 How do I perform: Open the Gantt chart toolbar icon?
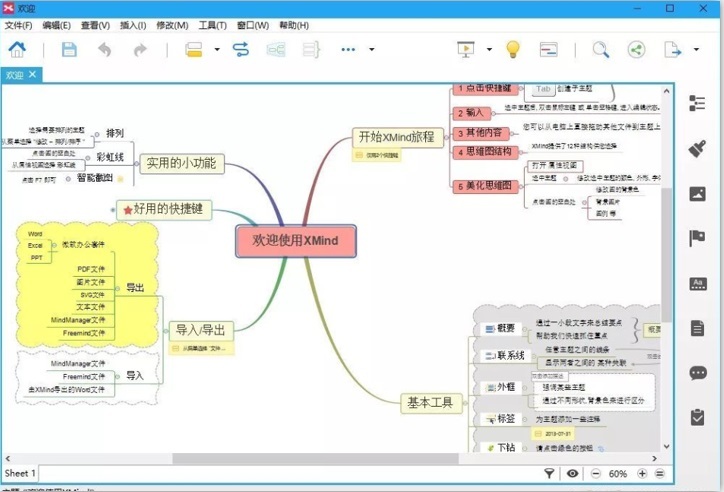549,49
